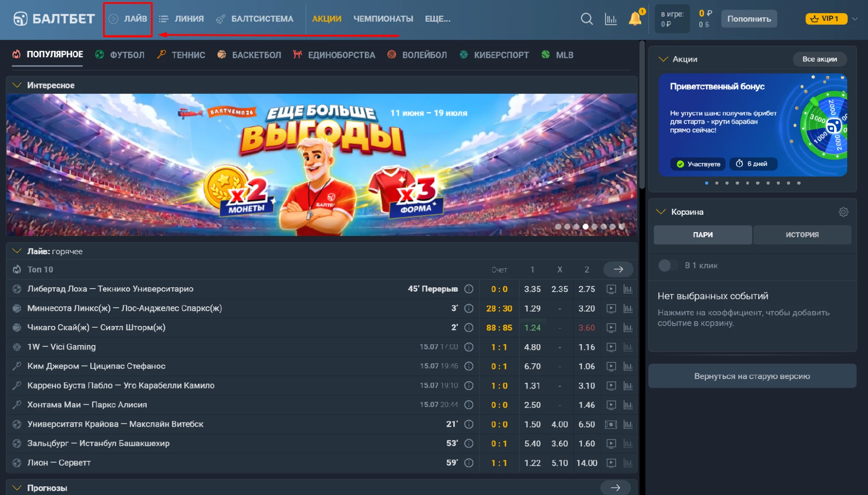This screenshot has width=868, height=495.
Task: Click the notification bell icon
Action: (x=635, y=19)
